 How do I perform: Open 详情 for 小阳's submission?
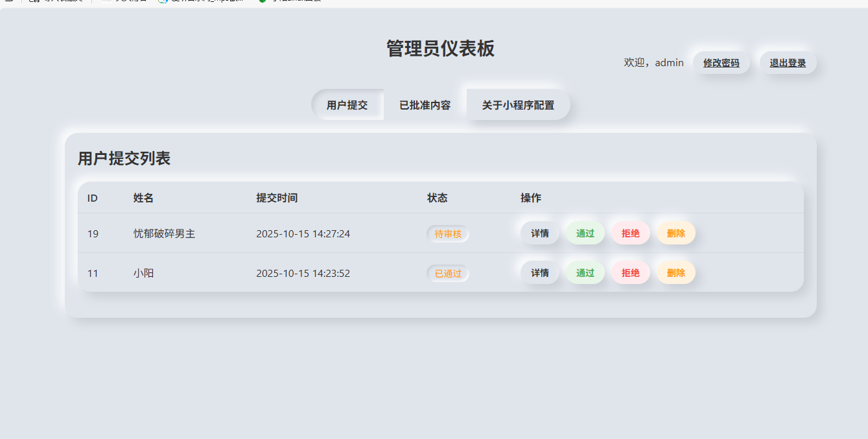(x=539, y=272)
